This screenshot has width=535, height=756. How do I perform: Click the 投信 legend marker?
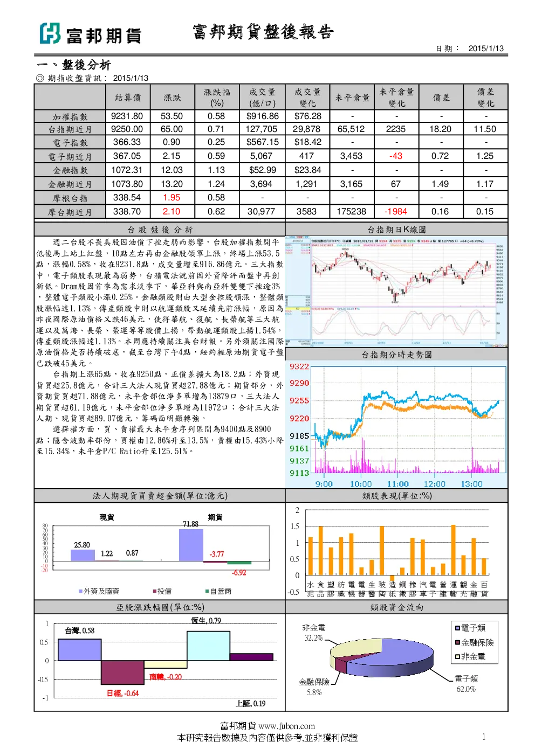(154, 591)
